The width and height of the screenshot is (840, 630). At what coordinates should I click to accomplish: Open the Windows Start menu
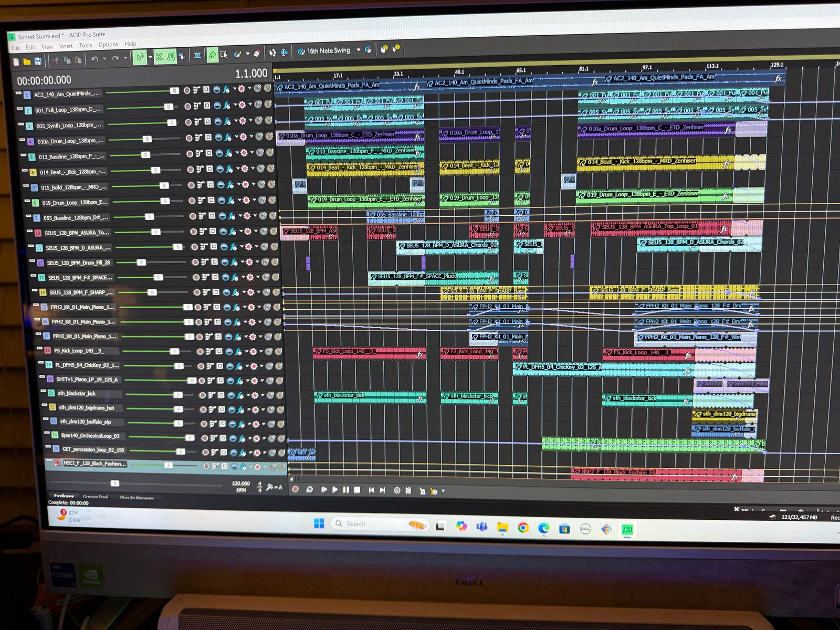[319, 523]
